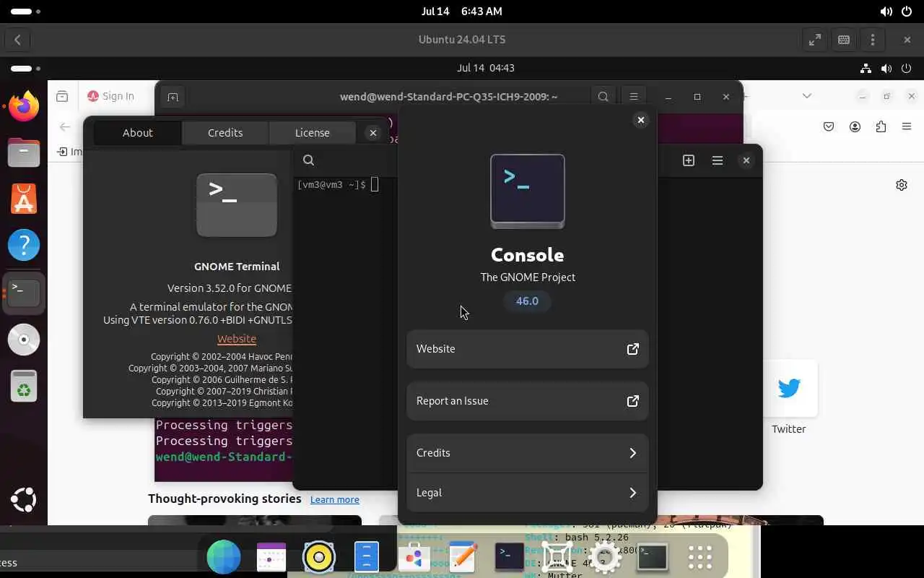The height and width of the screenshot is (578, 924).
Task: Click the disc drive icon in the dock
Action: tap(24, 340)
